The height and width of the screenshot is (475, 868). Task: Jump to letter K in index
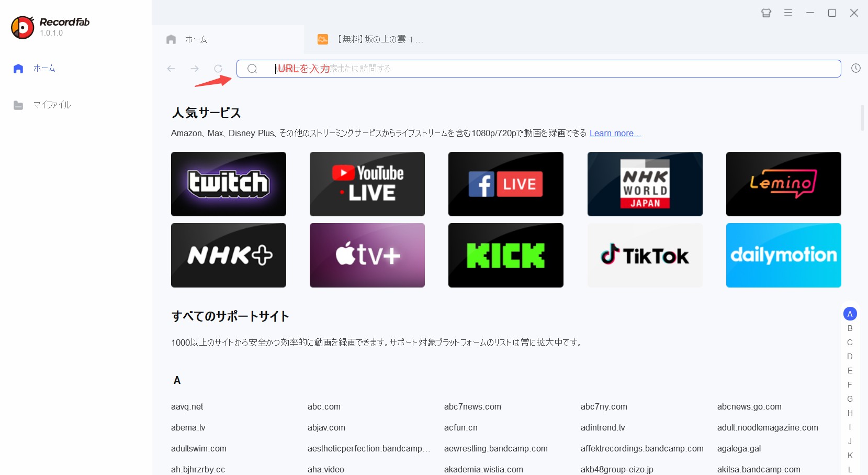850,455
